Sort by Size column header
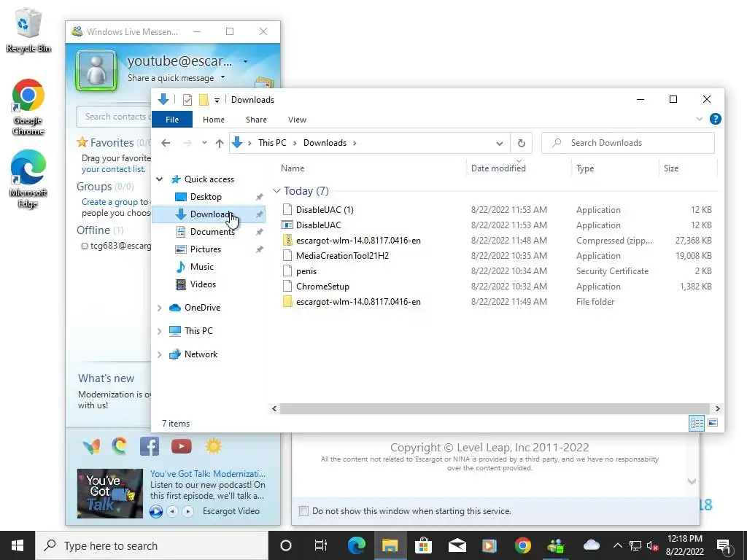This screenshot has height=560, width=747. (x=671, y=168)
